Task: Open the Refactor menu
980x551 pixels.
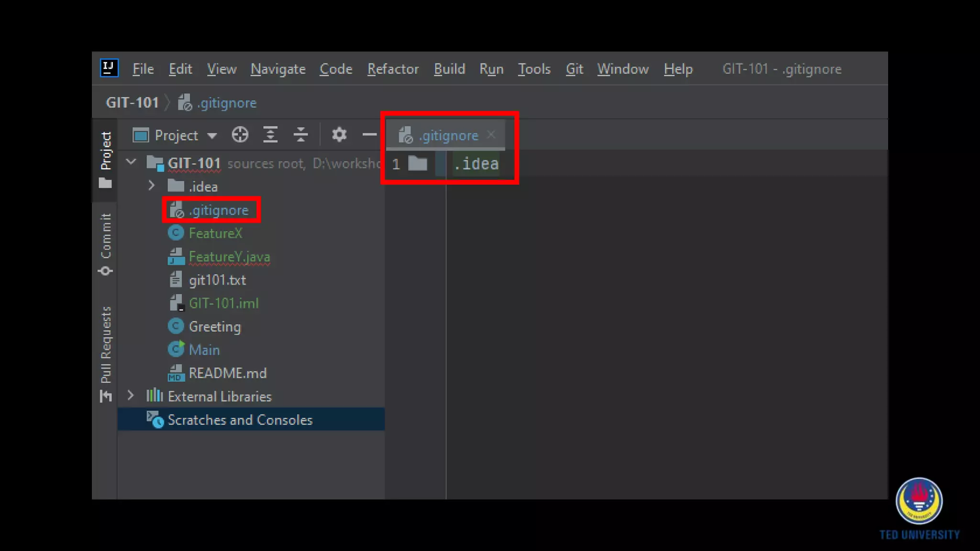Action: [393, 69]
